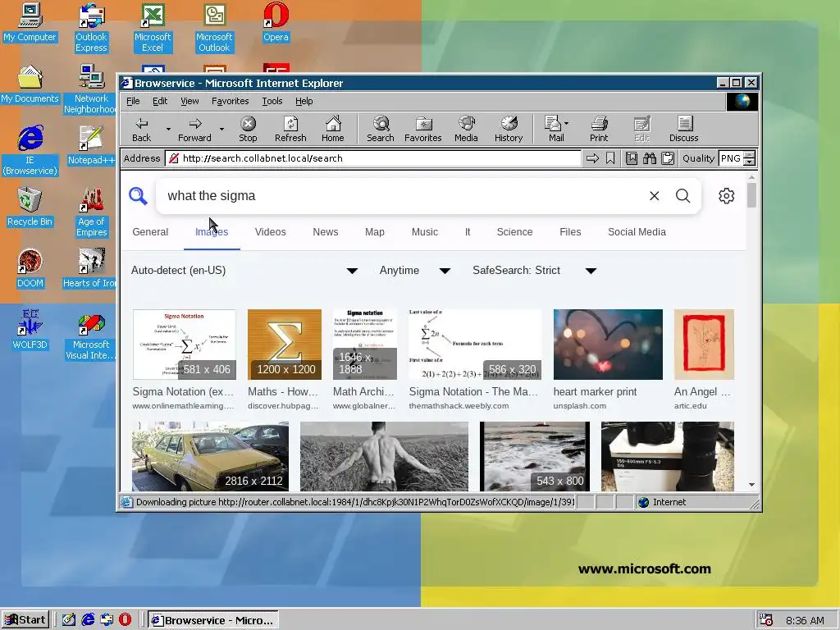
Task: Click the binoculars find icon
Action: (650, 158)
